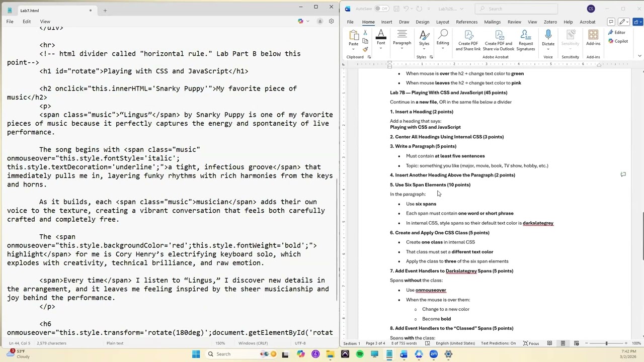Open Spotify from the taskbar

pyautogui.click(x=360, y=354)
